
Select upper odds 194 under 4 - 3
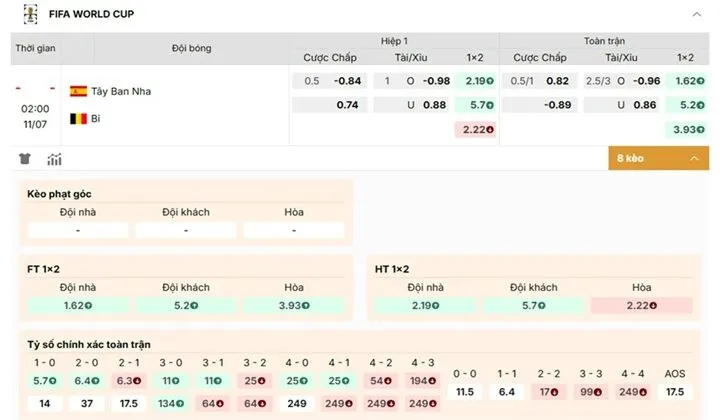point(423,381)
